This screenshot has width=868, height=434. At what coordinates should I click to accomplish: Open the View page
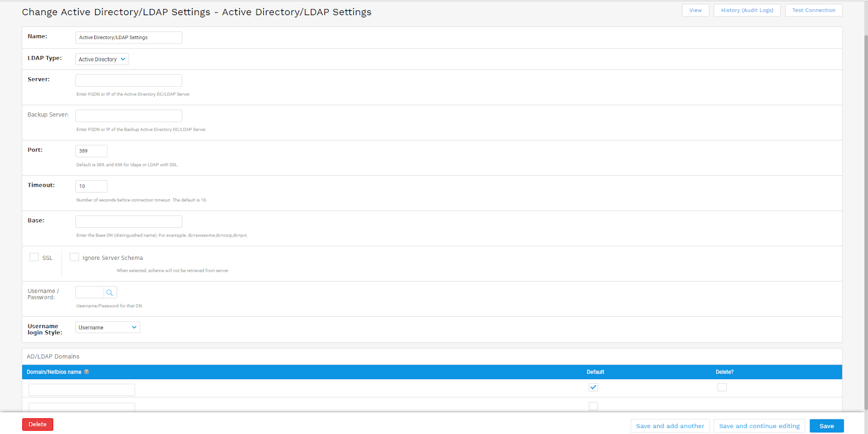pos(695,10)
